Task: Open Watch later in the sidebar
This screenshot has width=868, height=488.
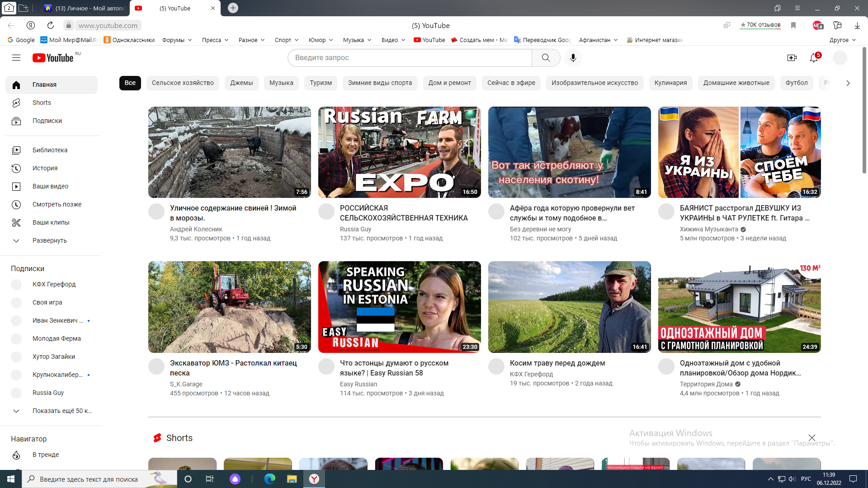Action: click(57, 204)
